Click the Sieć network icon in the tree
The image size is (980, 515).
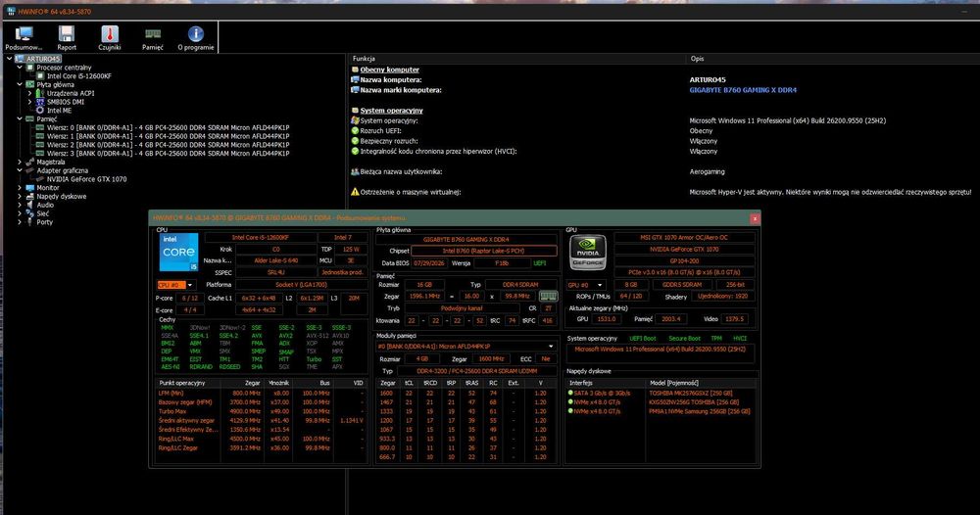coord(29,213)
